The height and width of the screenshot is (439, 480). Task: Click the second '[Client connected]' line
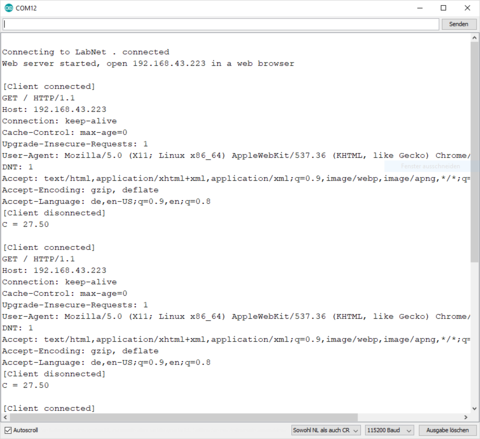(x=49, y=247)
